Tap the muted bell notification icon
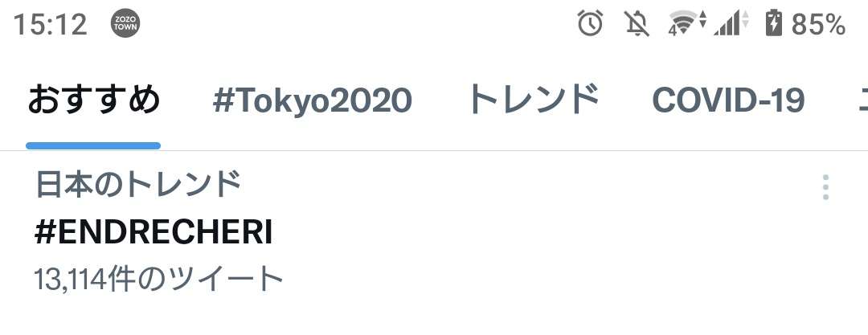 (x=637, y=24)
